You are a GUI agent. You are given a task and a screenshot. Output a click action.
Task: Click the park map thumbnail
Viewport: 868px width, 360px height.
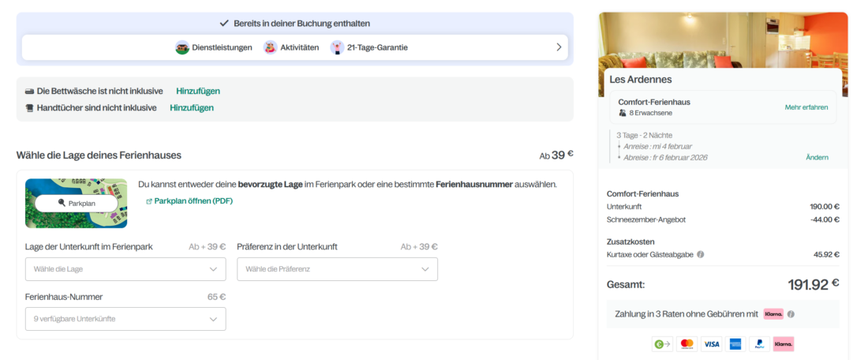click(x=76, y=203)
